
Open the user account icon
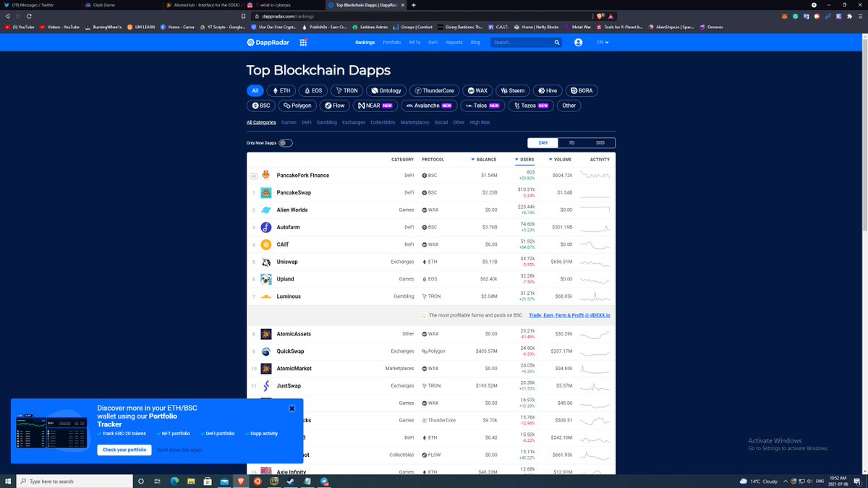point(579,43)
